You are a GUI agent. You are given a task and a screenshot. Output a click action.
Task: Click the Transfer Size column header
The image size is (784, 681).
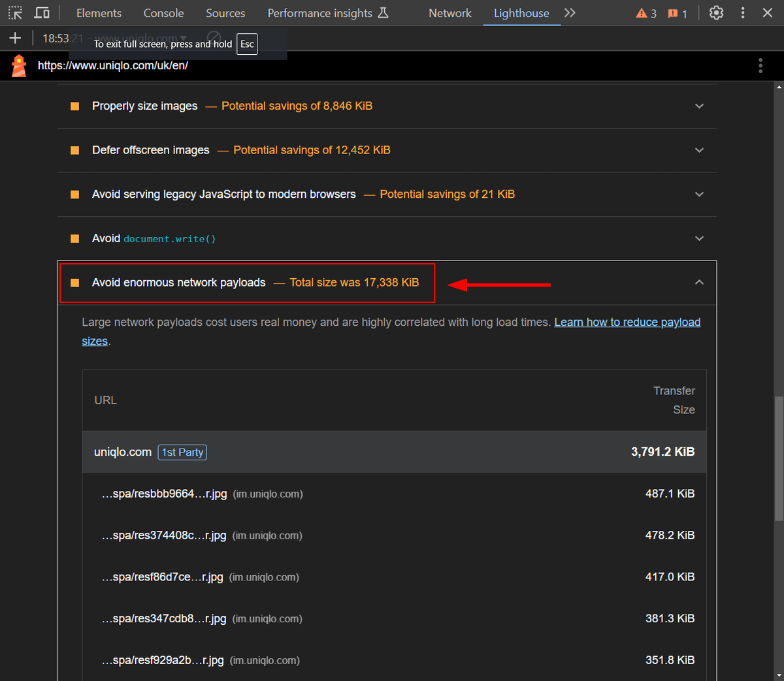(x=674, y=400)
